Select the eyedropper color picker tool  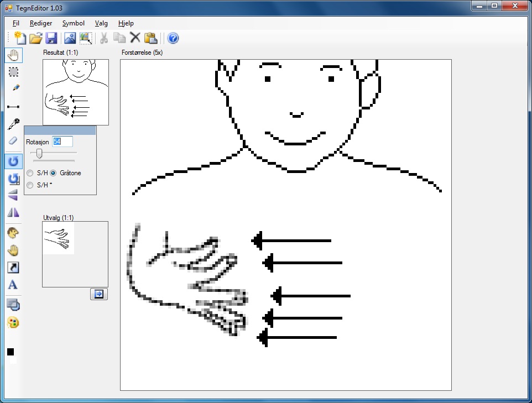coord(14,124)
